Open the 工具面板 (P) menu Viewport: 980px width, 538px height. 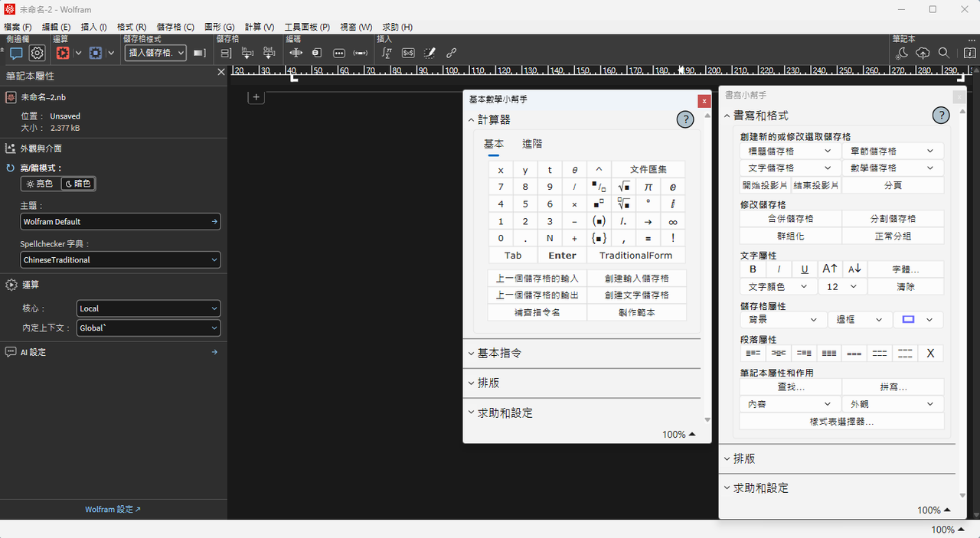coord(307,27)
